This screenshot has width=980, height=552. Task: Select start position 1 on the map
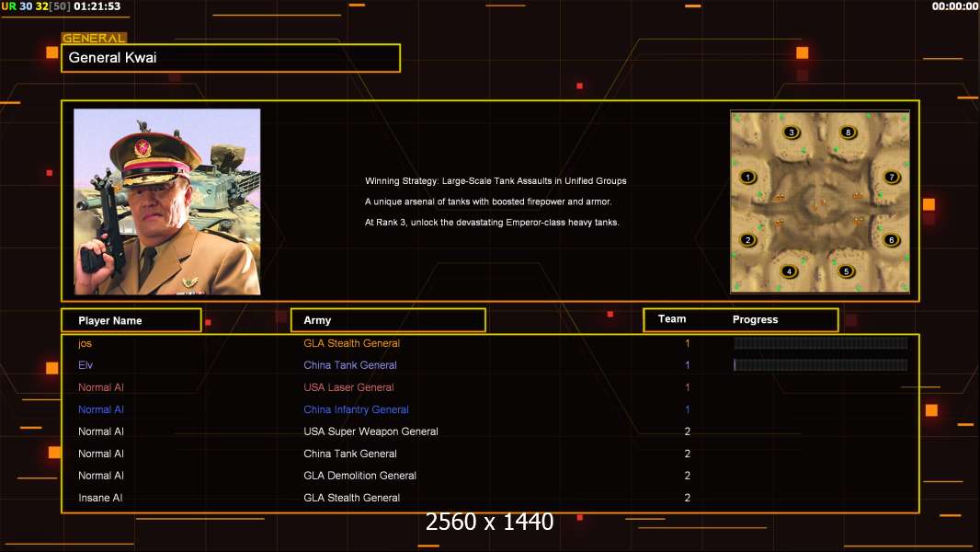tap(748, 177)
